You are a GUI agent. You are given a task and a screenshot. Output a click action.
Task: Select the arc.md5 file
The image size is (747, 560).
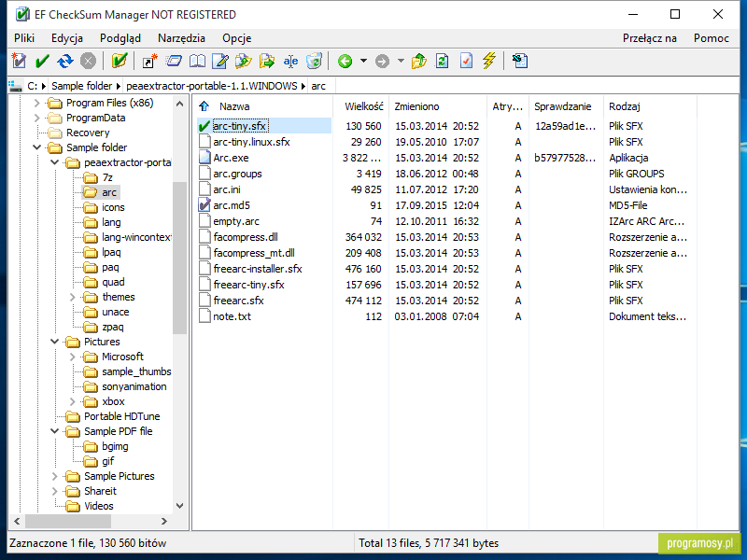[232, 205]
